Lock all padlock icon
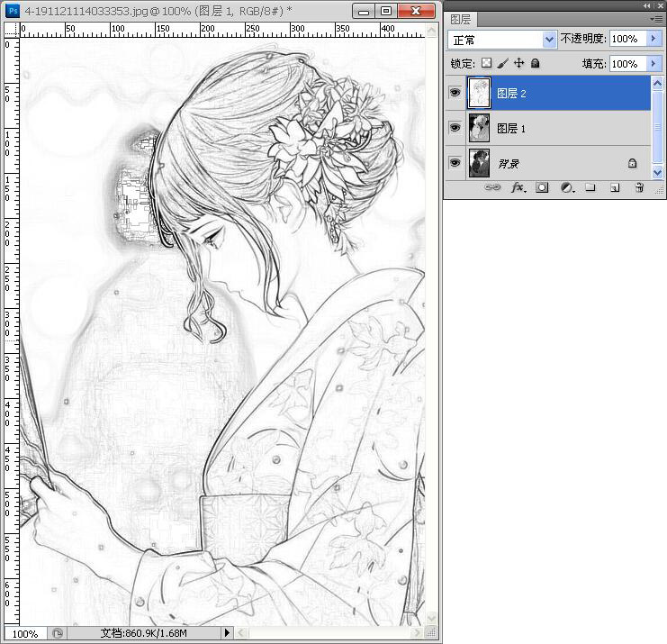Viewport: 667px width, 644px height. click(x=536, y=63)
